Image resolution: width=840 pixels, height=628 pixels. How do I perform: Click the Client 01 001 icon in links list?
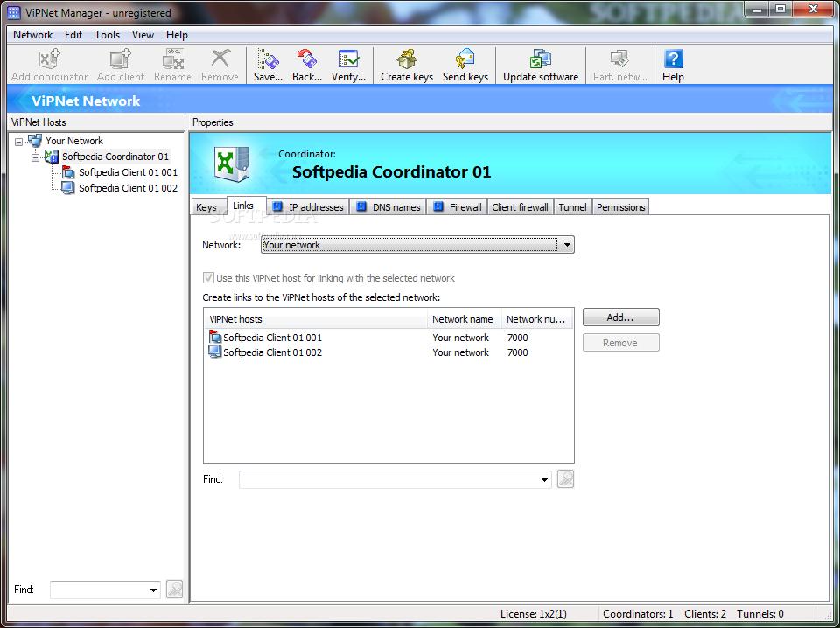pos(215,337)
